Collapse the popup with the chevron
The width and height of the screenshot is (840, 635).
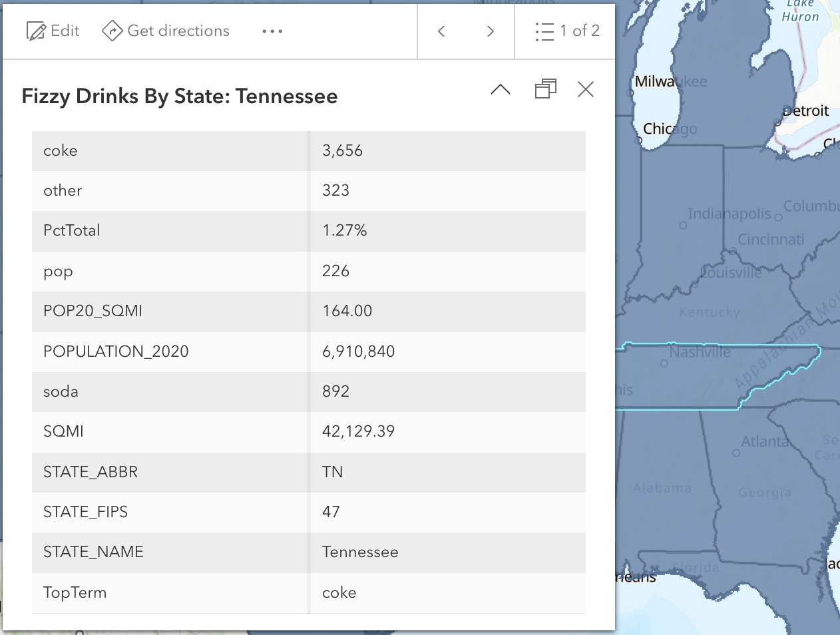[501, 89]
